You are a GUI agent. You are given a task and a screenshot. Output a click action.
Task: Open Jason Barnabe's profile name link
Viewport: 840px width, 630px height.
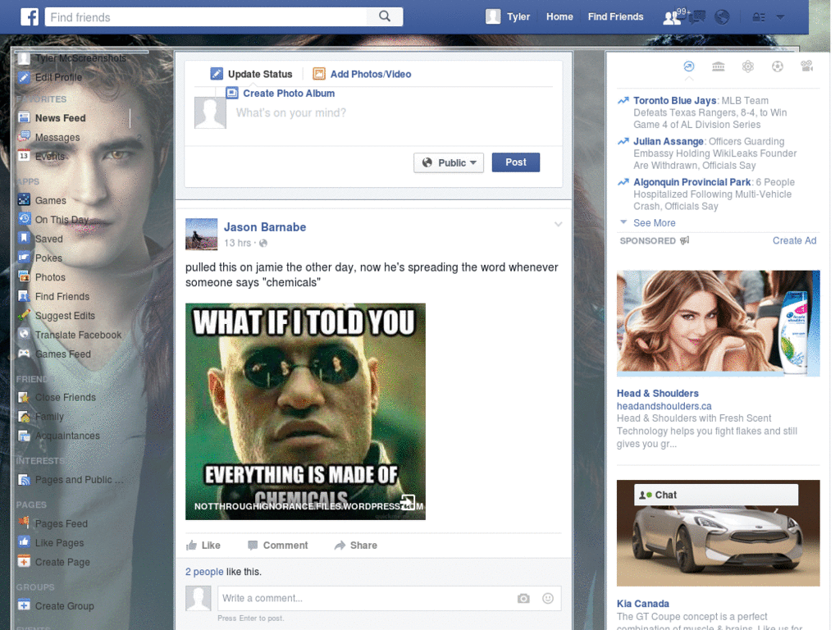coord(265,227)
